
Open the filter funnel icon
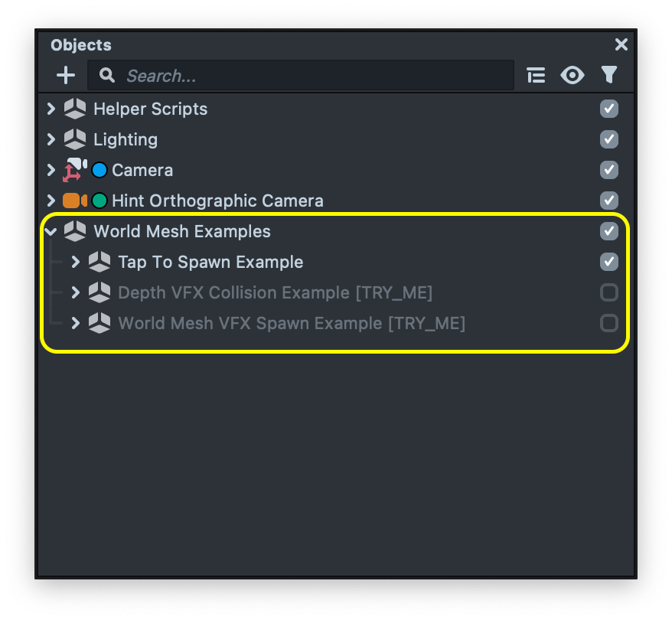[x=608, y=74]
